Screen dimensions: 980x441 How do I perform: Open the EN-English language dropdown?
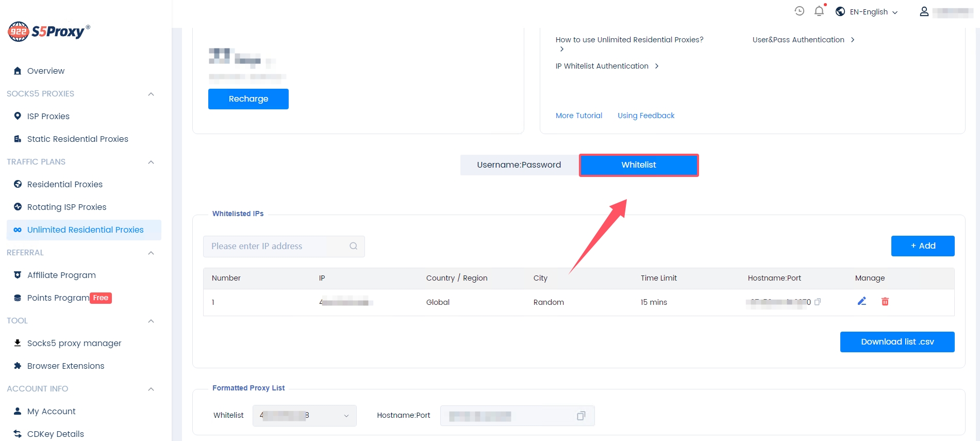pyautogui.click(x=868, y=12)
